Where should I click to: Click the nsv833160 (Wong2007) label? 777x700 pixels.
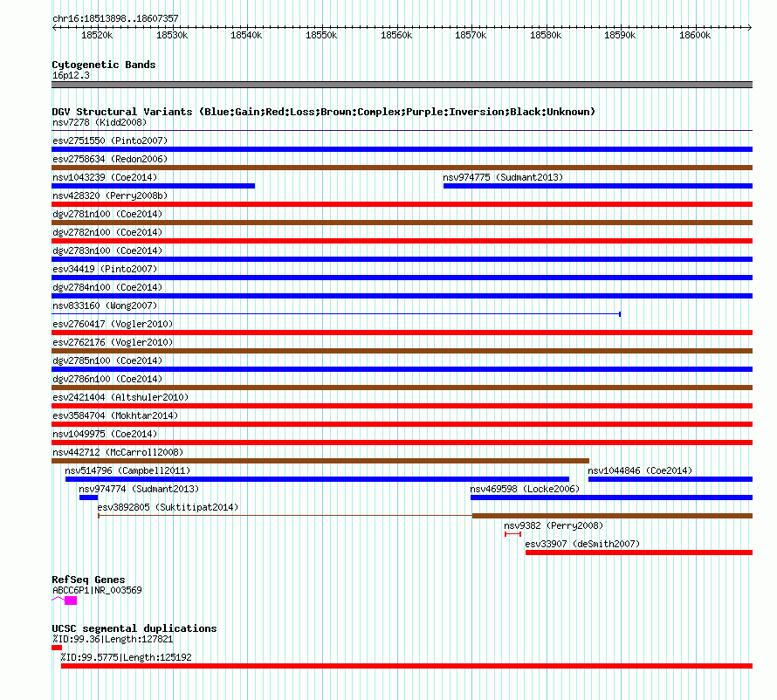(105, 305)
